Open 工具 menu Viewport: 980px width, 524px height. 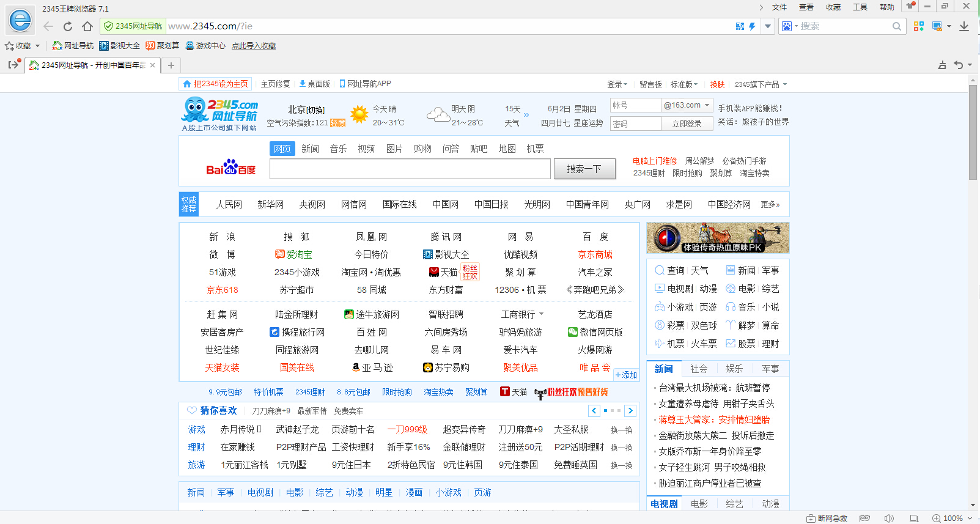(860, 7)
